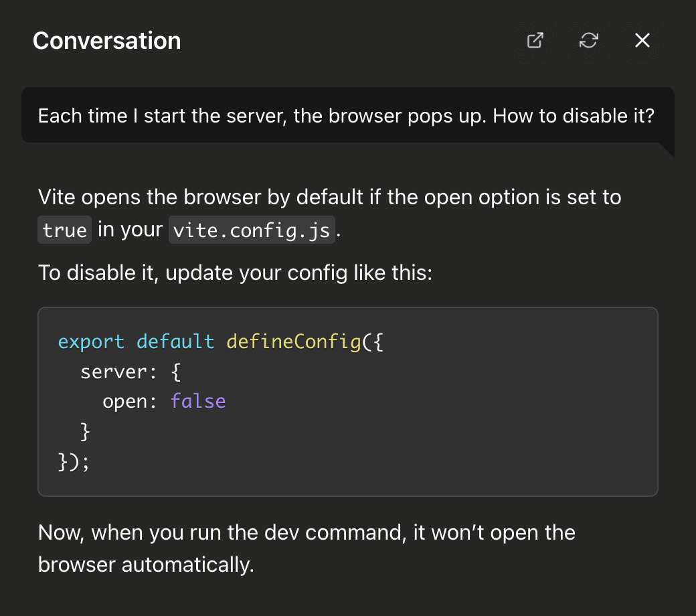This screenshot has width=696, height=616.
Task: Close the Conversation panel
Action: pos(642,41)
